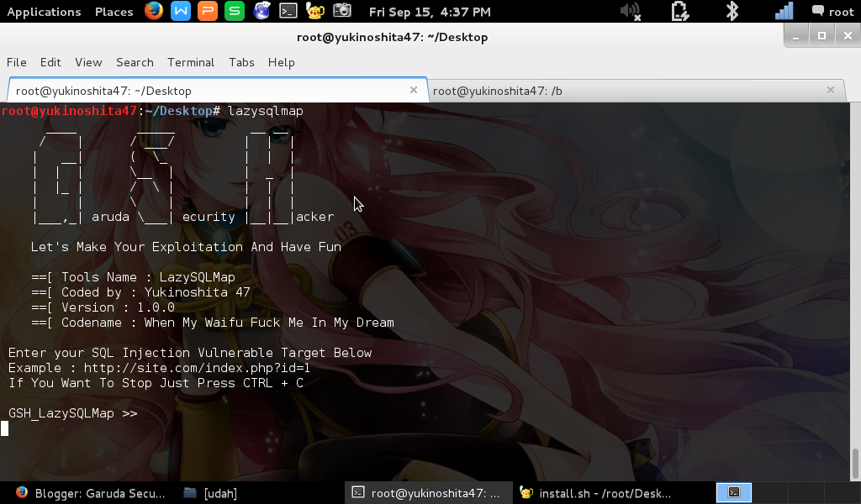861x504 pixels.
Task: Open the Bluetooth indicator
Action: (x=732, y=12)
